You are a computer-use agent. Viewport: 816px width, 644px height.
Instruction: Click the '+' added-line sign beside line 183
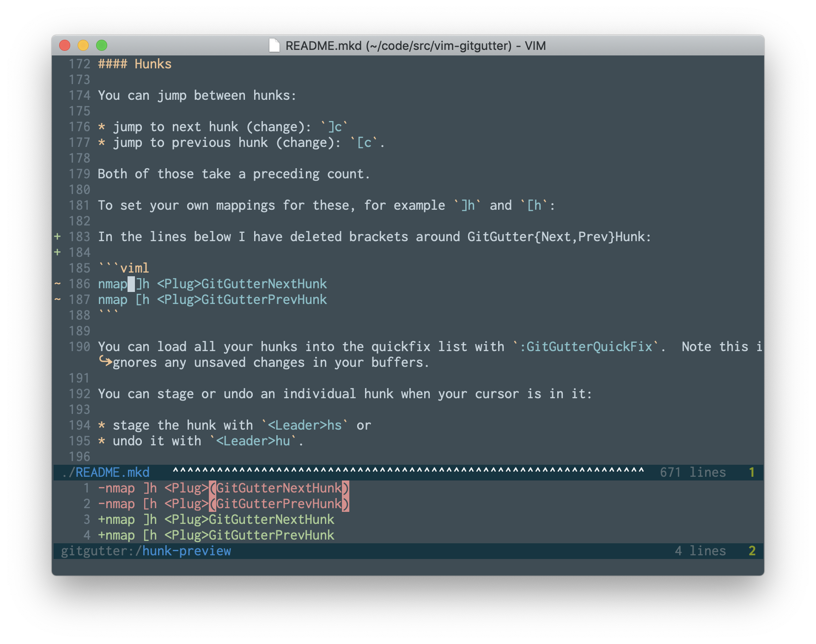tap(57, 237)
